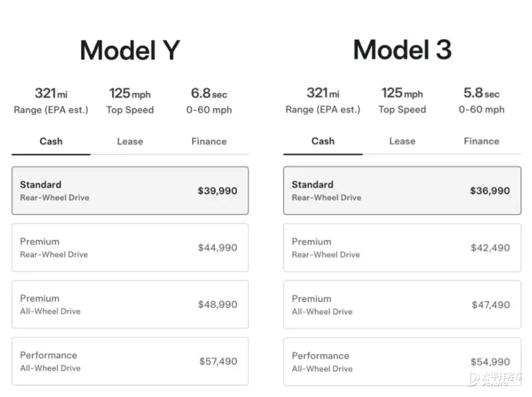Choose Model 3 Performance All-Wheel Drive $54,990
The height and width of the screenshot is (397, 532).
(402, 361)
